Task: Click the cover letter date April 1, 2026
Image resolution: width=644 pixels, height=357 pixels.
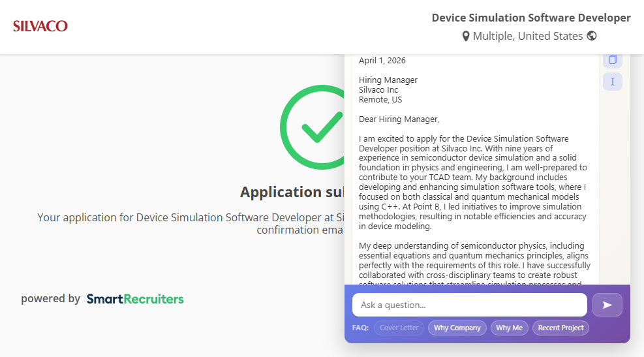Action: point(382,61)
